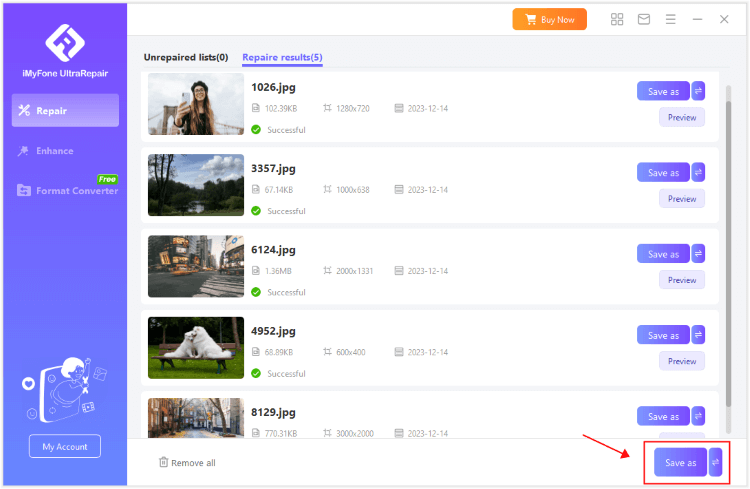The height and width of the screenshot is (489, 750).
Task: Click the resolution icon next to 600x400
Action: coord(327,352)
